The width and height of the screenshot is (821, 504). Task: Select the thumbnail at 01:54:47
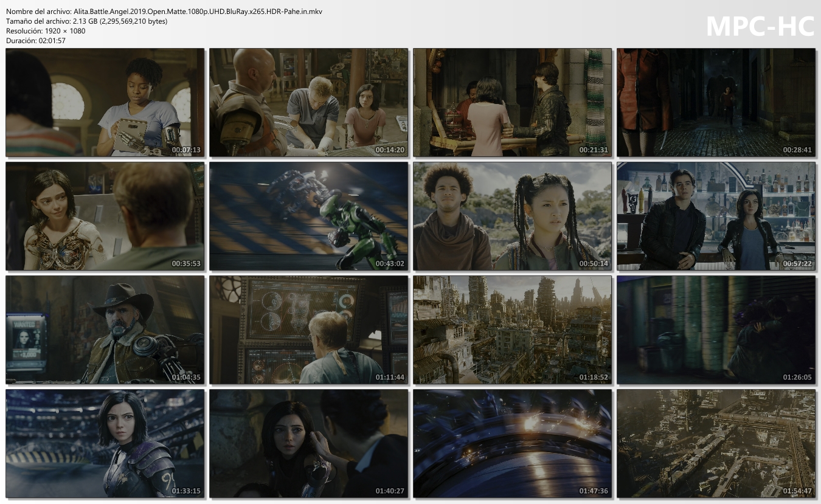coord(716,443)
